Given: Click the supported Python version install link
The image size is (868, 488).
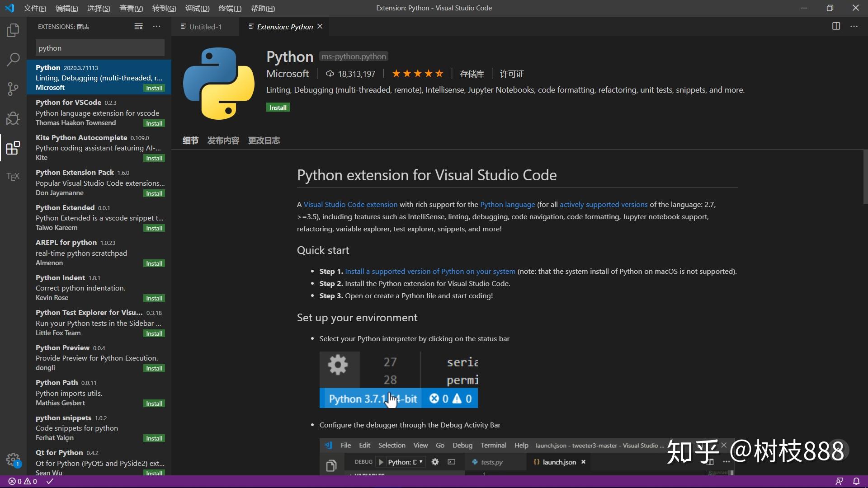Looking at the screenshot, I should coord(429,271).
